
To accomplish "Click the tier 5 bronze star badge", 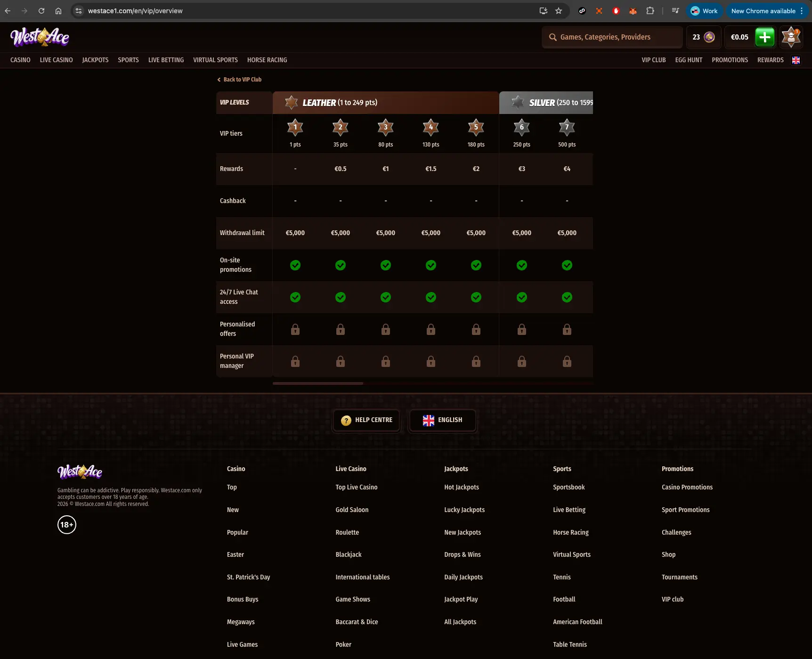I will click(476, 127).
